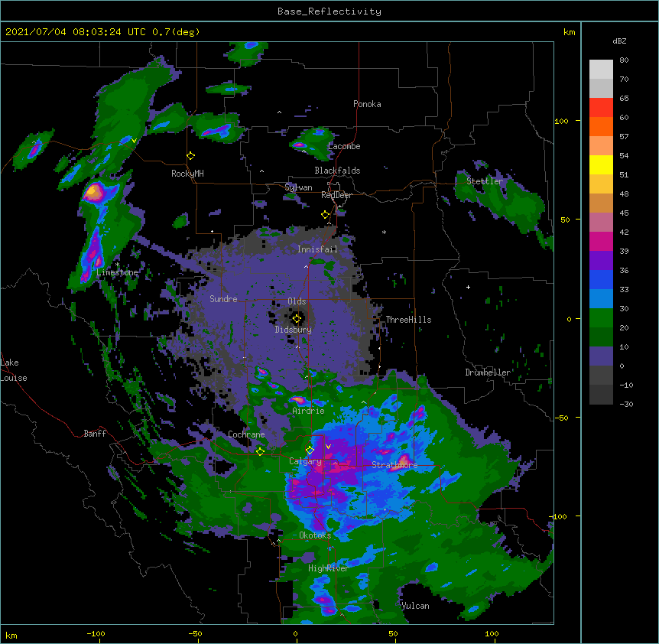Select the Airdrie city label
This screenshot has width=659, height=644.
(x=308, y=411)
